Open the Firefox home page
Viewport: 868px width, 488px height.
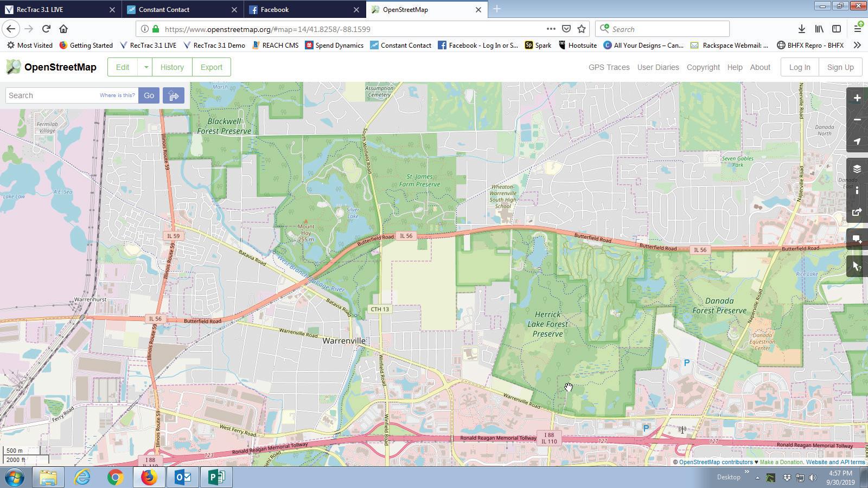click(x=63, y=29)
